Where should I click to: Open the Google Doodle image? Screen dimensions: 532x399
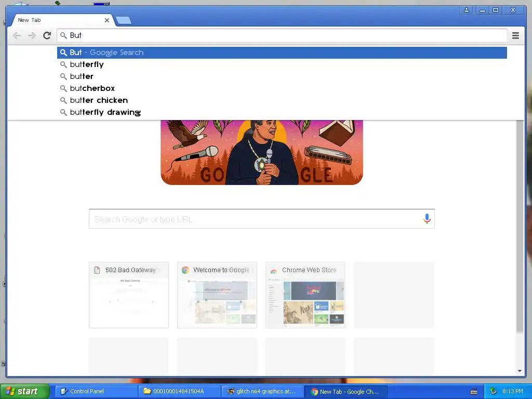[262, 152]
